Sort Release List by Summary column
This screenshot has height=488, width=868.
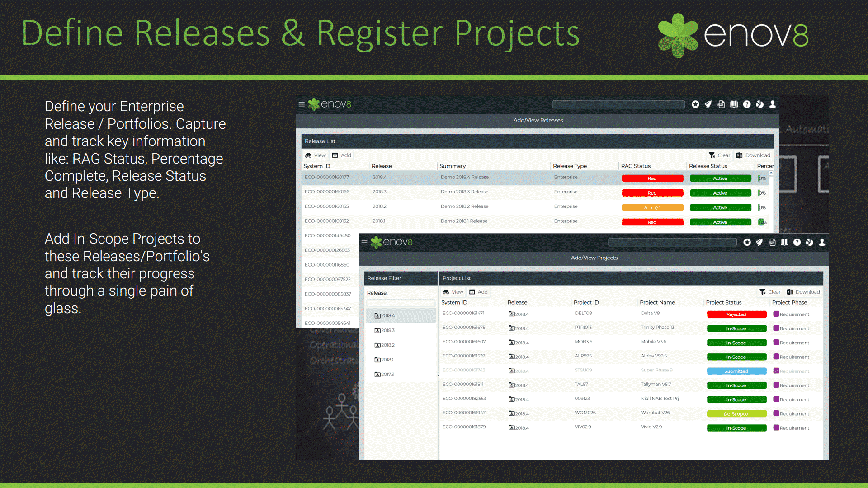453,166
